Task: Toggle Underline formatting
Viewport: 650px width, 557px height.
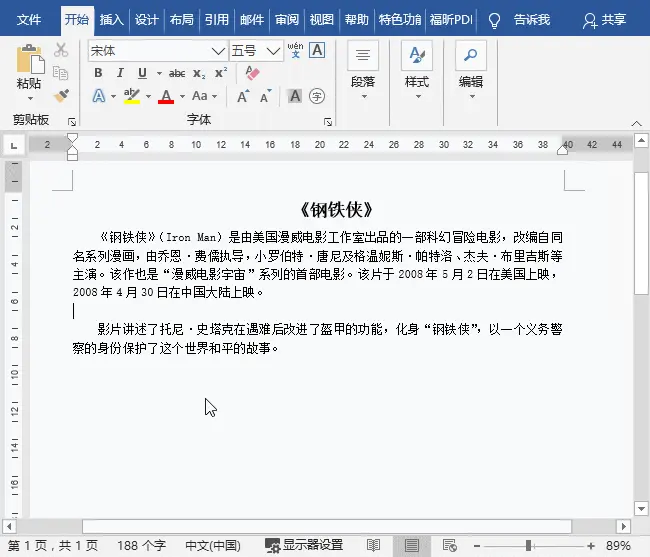Action: pyautogui.click(x=142, y=73)
